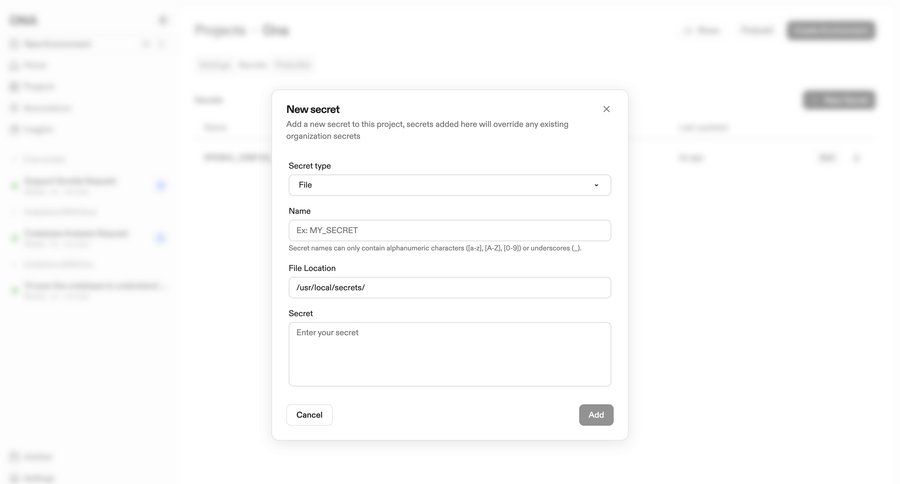This screenshot has height=484, width=900.
Task: Switch to the Settings tab
Action: (x=214, y=65)
